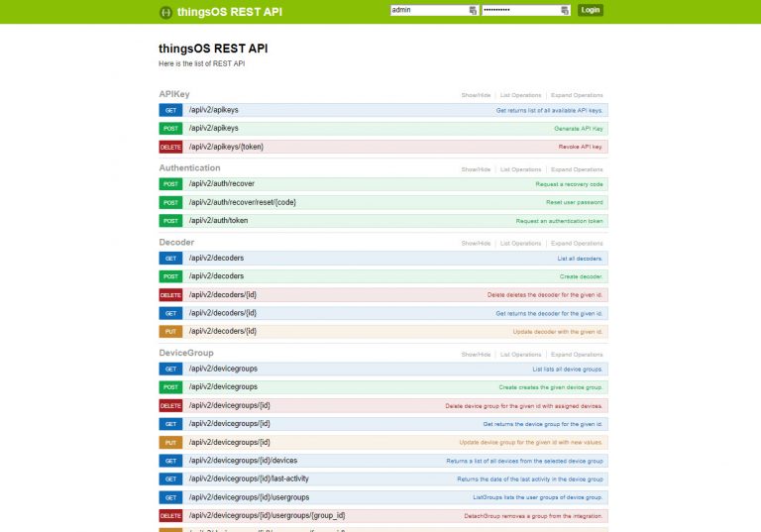The height and width of the screenshot is (532, 761).
Task: Click Expand Operations for DeviceGroup section
Action: [x=577, y=355]
